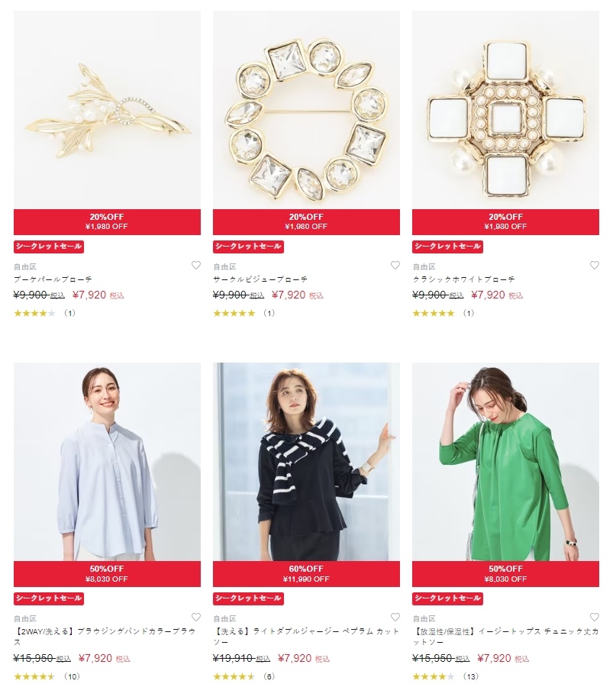
Task: Open the light blue blouse photo
Action: [107, 462]
